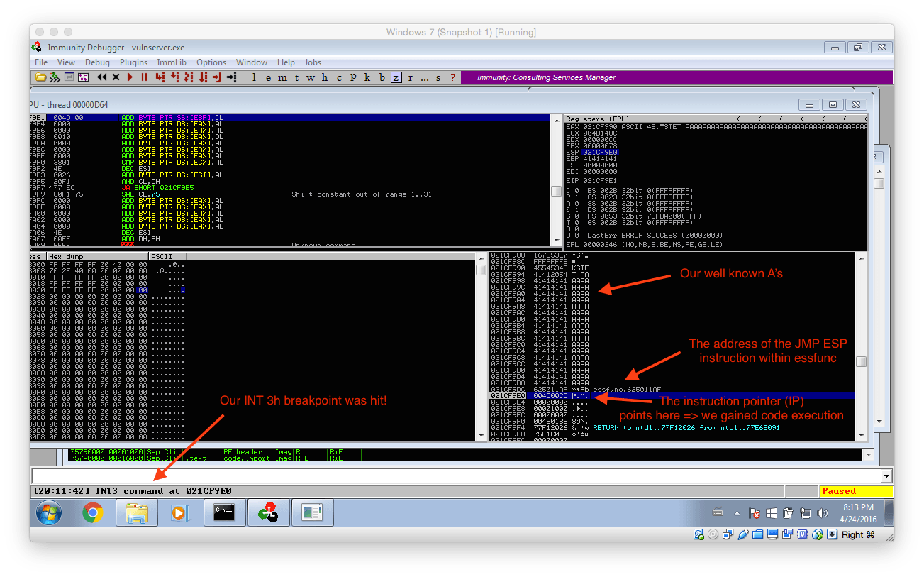This screenshot has height=577, width=924.
Task: Open the View menu
Action: (66, 62)
